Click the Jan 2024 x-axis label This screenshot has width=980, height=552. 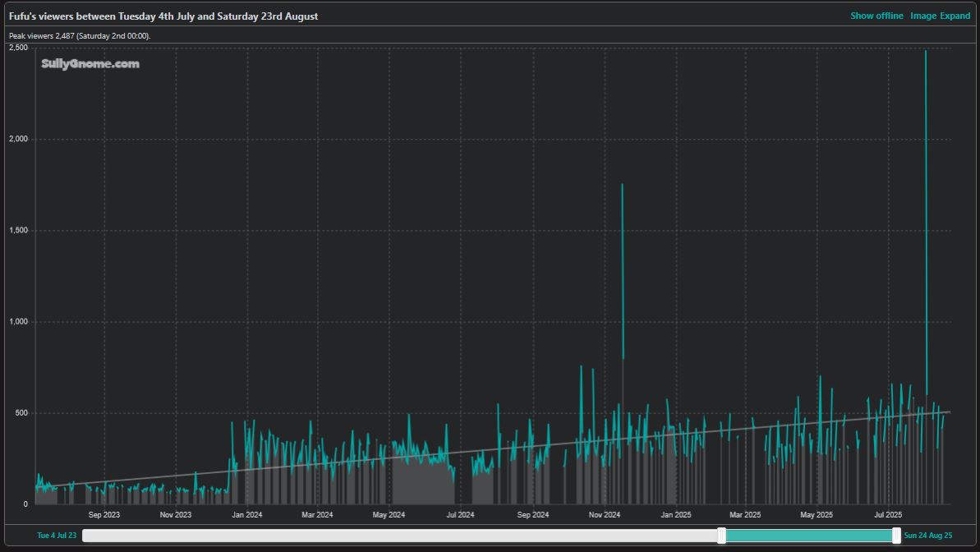(x=247, y=515)
